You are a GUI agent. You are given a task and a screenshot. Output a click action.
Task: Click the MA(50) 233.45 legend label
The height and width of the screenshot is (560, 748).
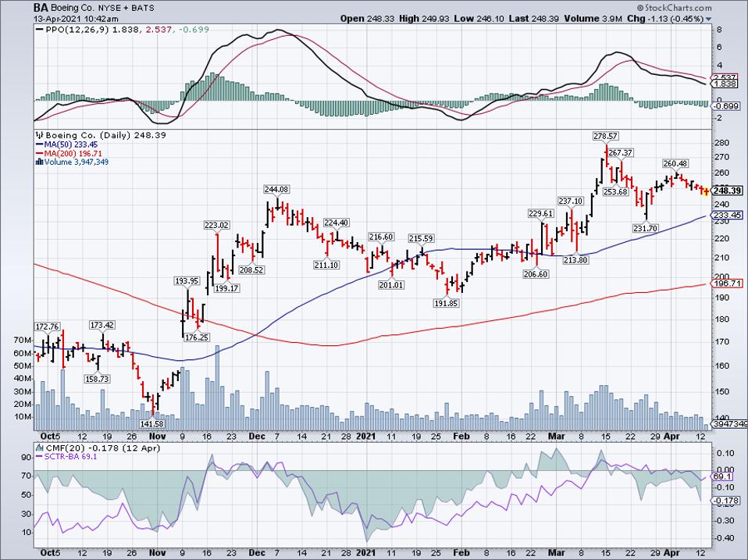(x=70, y=144)
